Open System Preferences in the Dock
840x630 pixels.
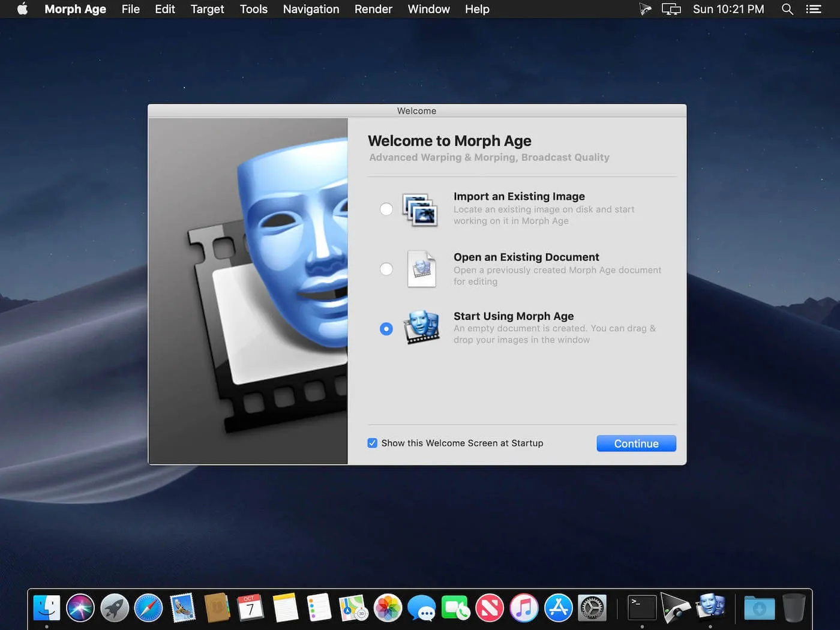[592, 608]
